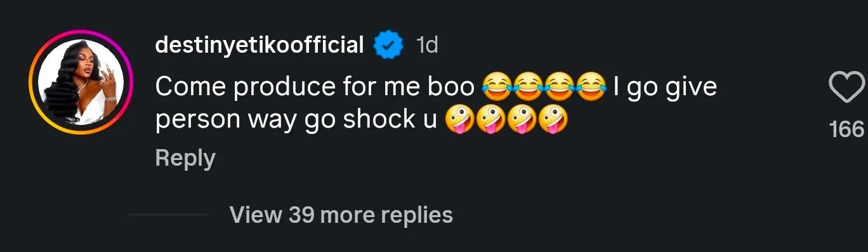The height and width of the screenshot is (252, 868).
Task: Click the second zany face emoji
Action: point(489,119)
